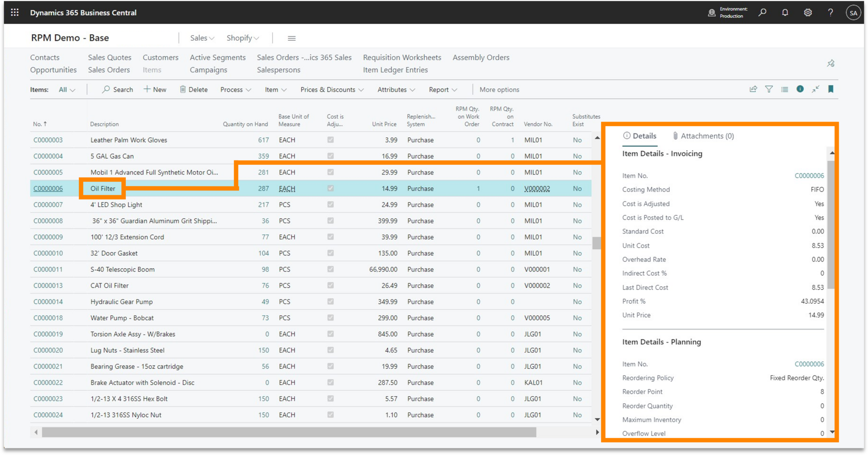Toggle the FactBox information icon
Viewport: 868px width, 455px height.
tap(800, 89)
